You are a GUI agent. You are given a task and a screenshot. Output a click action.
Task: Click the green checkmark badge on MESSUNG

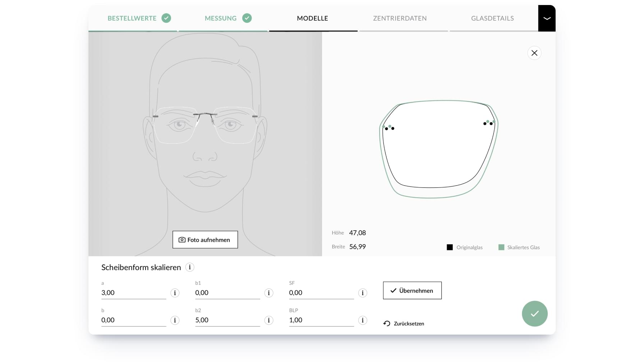click(x=247, y=18)
